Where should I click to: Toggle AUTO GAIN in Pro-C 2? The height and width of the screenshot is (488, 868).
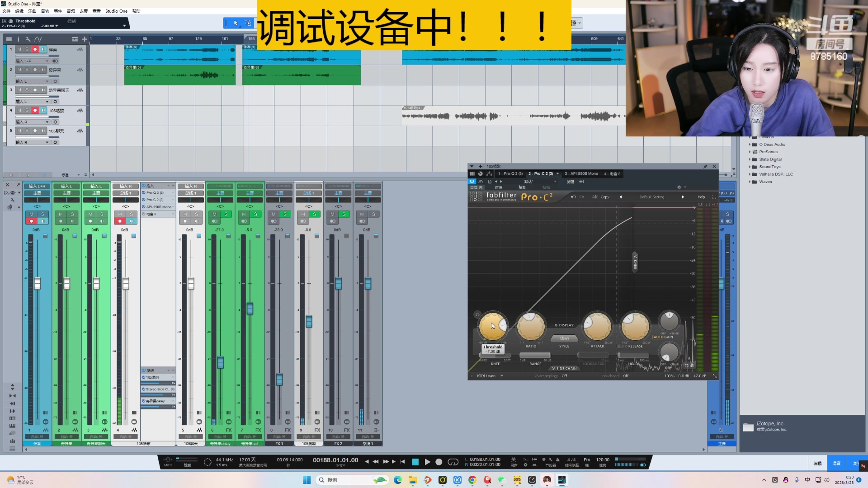click(663, 337)
